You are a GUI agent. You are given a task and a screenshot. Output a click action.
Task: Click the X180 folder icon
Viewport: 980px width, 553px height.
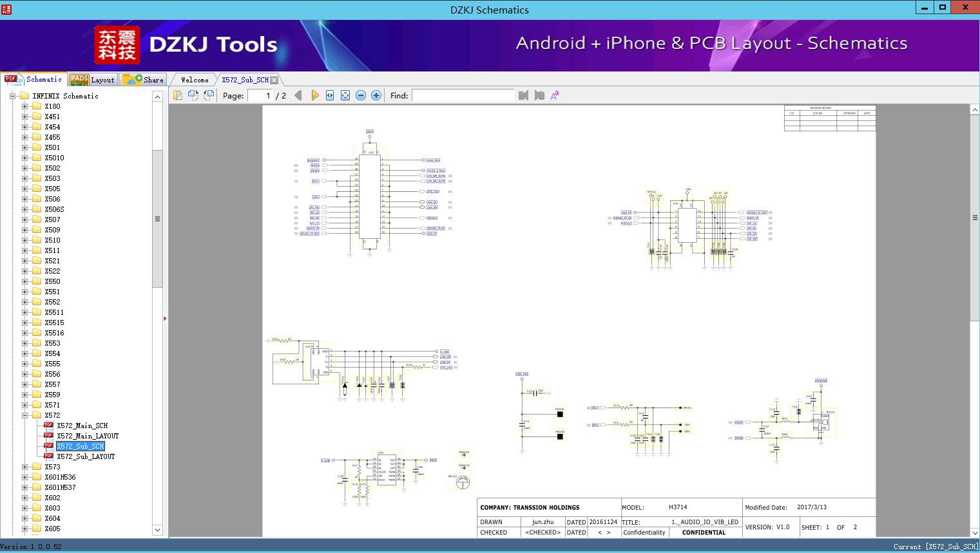click(37, 106)
